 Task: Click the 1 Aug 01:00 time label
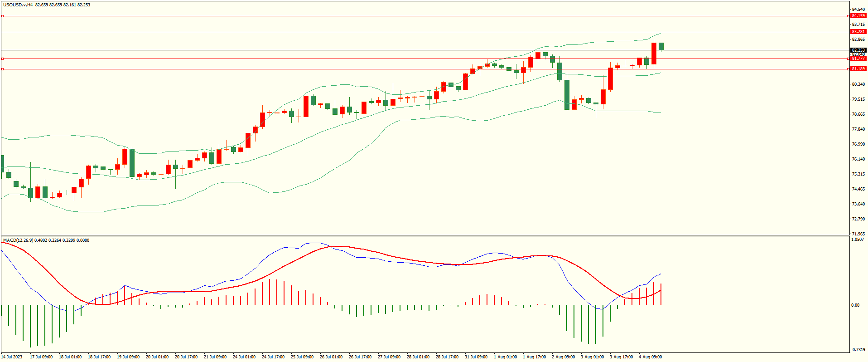pos(505,357)
